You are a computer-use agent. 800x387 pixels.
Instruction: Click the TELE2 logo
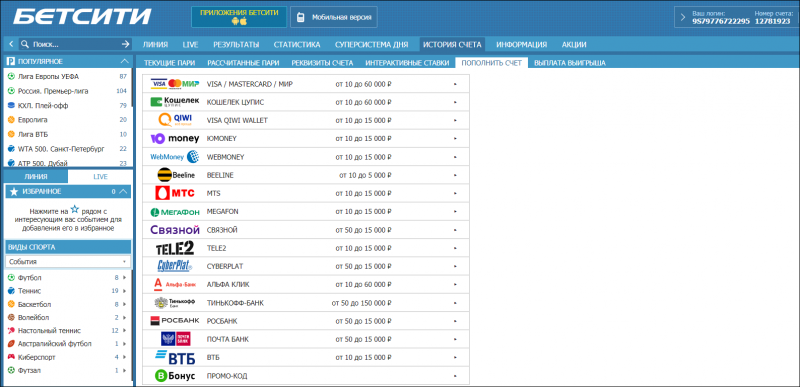[x=175, y=248]
